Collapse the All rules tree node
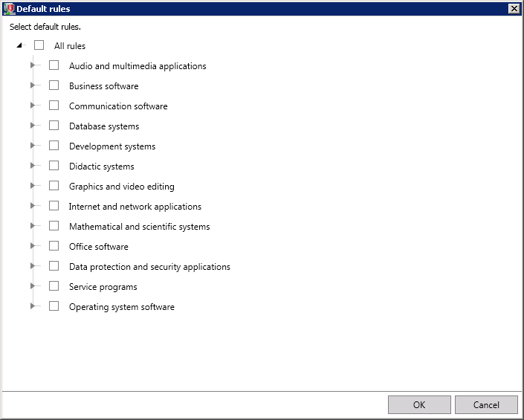The width and height of the screenshot is (524, 420). pos(19,45)
